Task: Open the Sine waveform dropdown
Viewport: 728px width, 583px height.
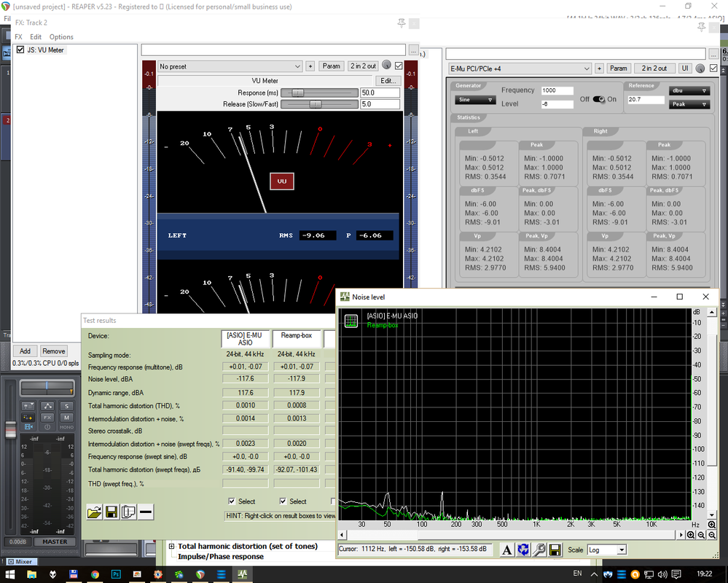Action: (475, 100)
